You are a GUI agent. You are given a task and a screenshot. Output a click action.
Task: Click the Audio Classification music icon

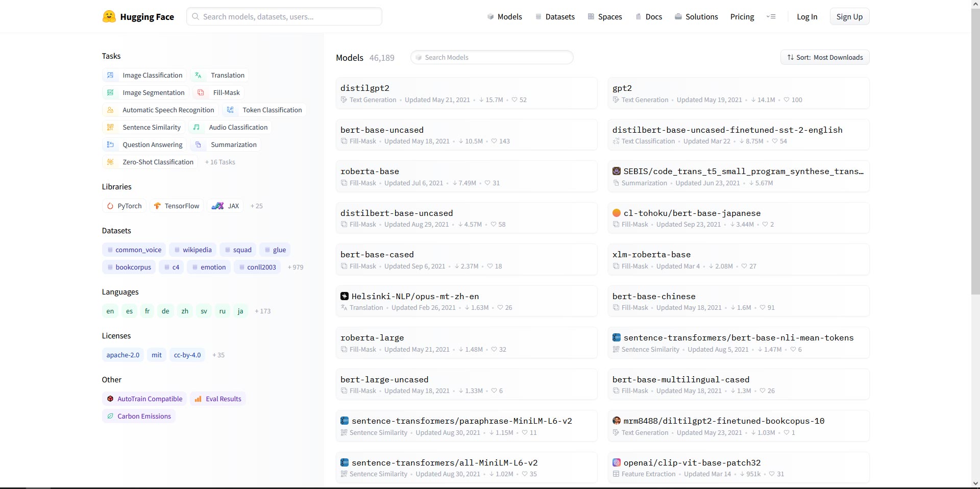click(x=197, y=127)
